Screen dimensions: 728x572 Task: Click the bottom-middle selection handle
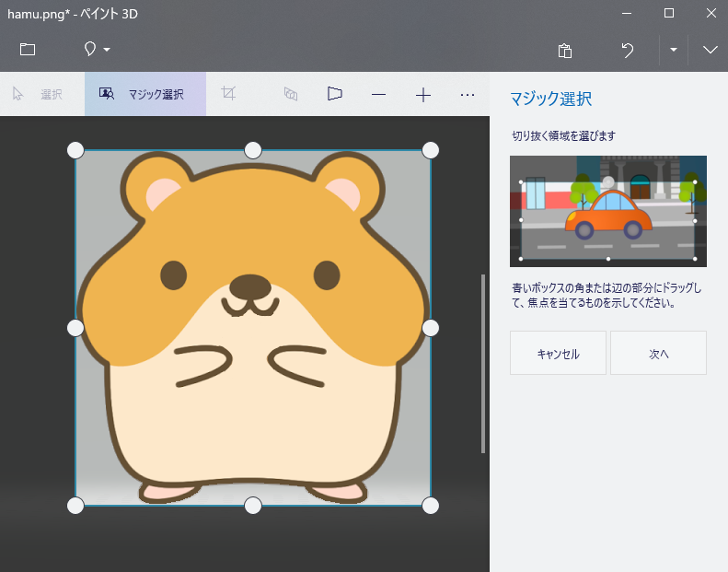pyautogui.click(x=253, y=506)
